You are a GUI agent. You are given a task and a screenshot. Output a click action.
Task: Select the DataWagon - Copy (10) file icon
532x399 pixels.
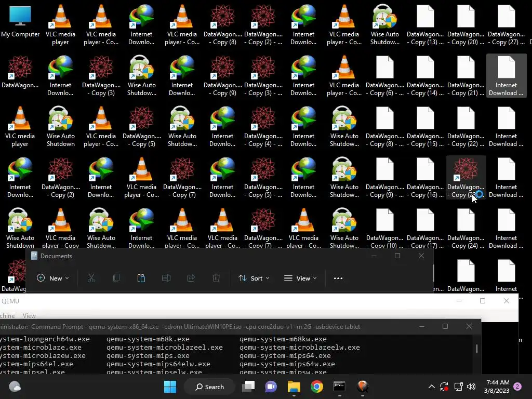tap(385, 229)
